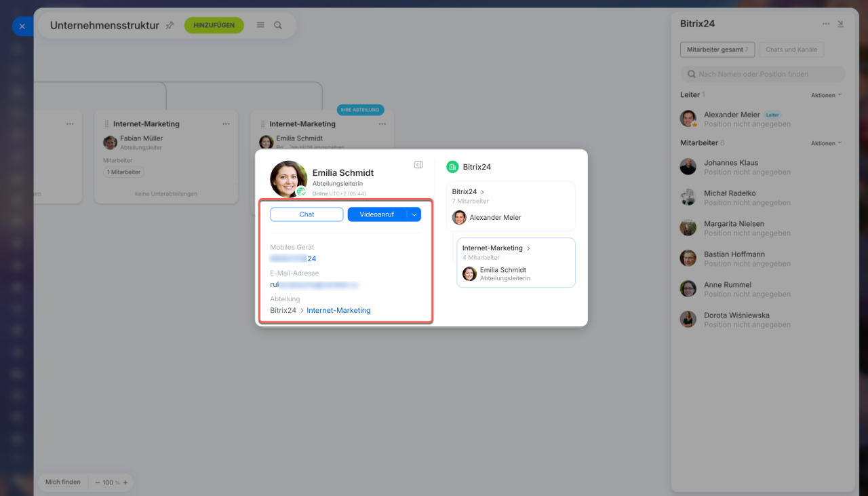Screen dimensions: 868x496
Task: Switch to Chats und Kanäle tab
Action: coord(791,50)
